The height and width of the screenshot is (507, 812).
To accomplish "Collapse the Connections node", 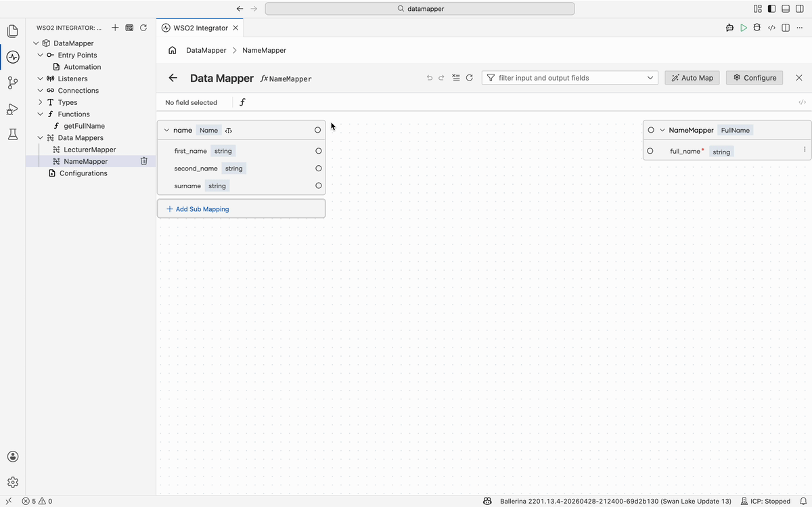I will 41,91.
